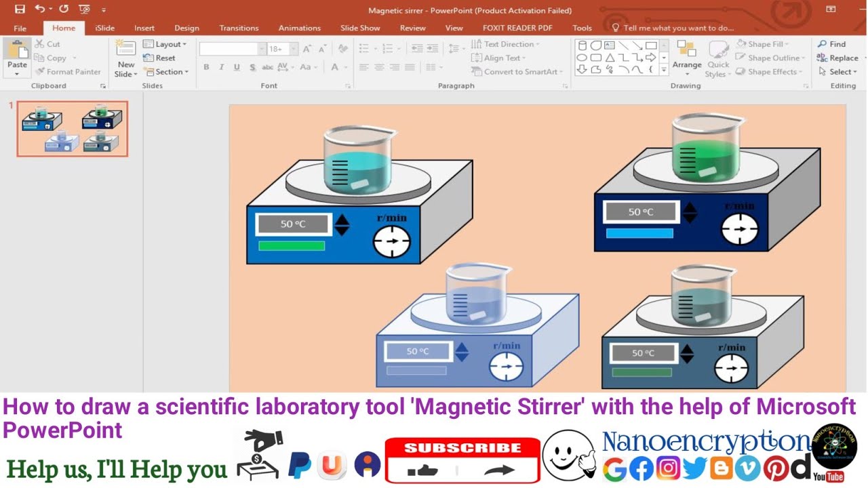
Task: Switch to the Insert tab
Action: click(x=144, y=28)
